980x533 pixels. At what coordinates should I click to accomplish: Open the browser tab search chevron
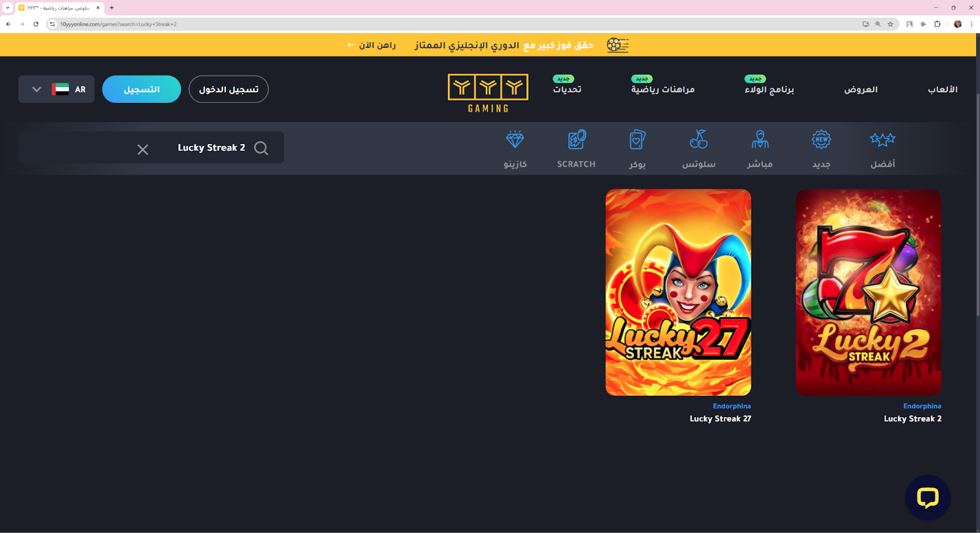point(7,8)
